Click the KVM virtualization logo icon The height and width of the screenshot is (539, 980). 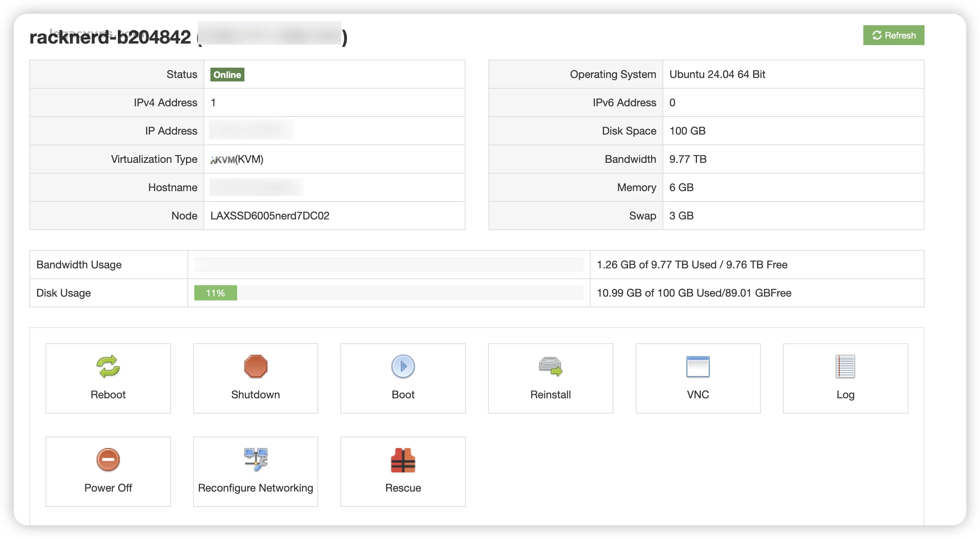[x=222, y=160]
